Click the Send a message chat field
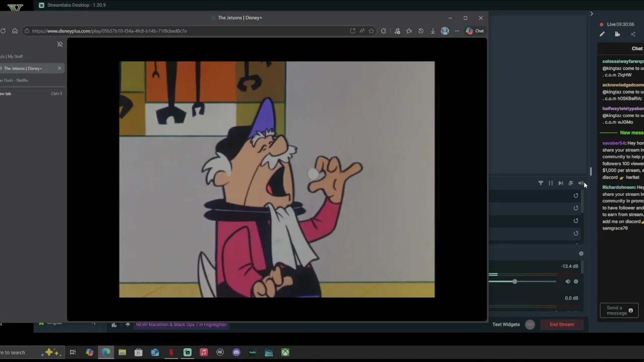Screen dimensions: 644x362 619,310
